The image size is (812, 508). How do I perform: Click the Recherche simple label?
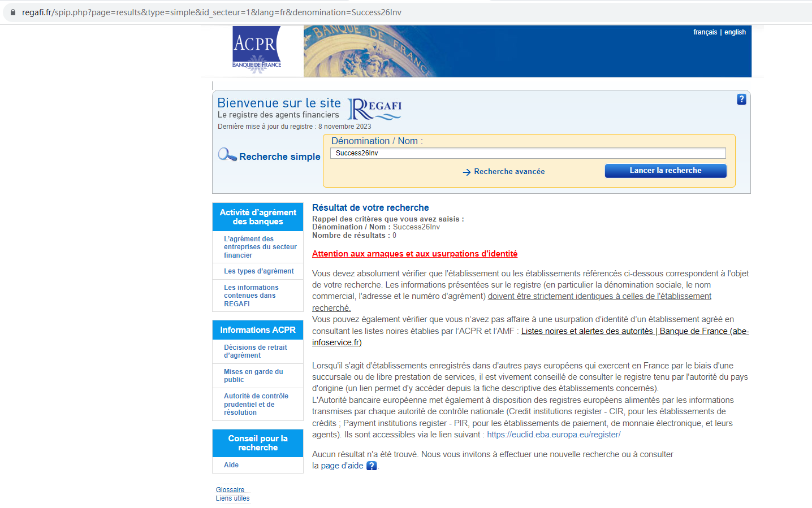280,157
